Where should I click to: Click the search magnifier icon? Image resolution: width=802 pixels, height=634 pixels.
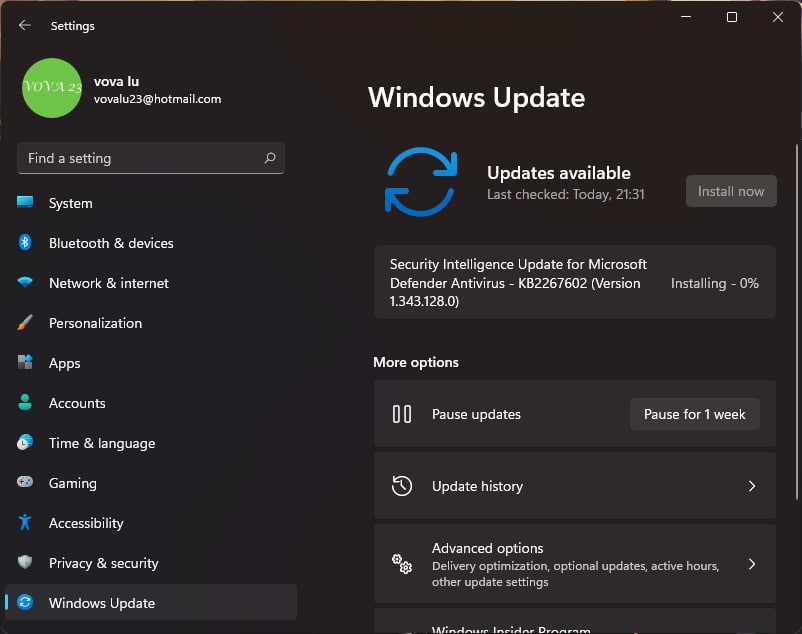[270, 158]
